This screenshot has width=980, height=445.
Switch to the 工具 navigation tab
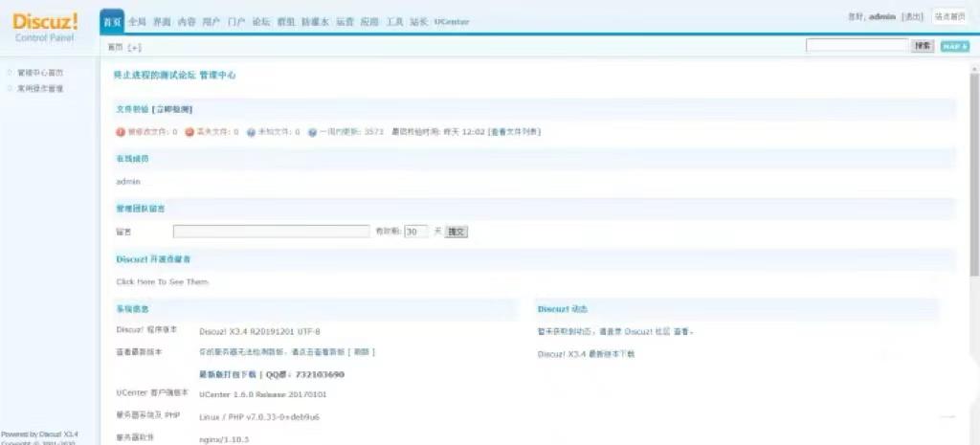click(394, 22)
